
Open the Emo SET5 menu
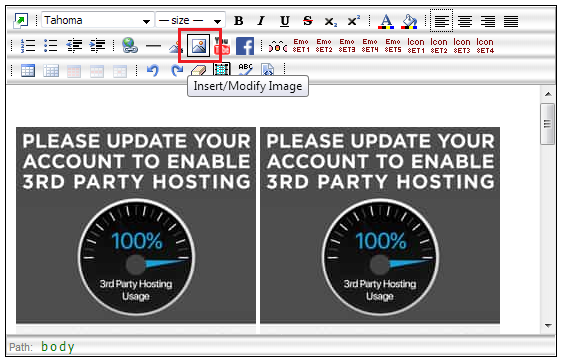[393, 46]
